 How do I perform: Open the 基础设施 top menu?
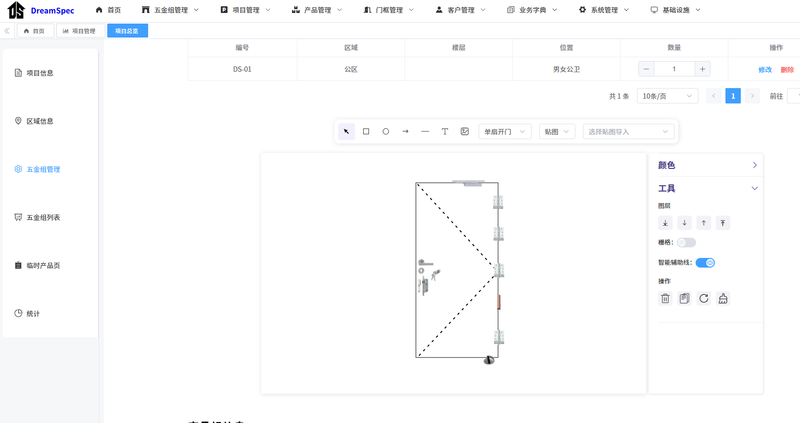[x=676, y=10]
